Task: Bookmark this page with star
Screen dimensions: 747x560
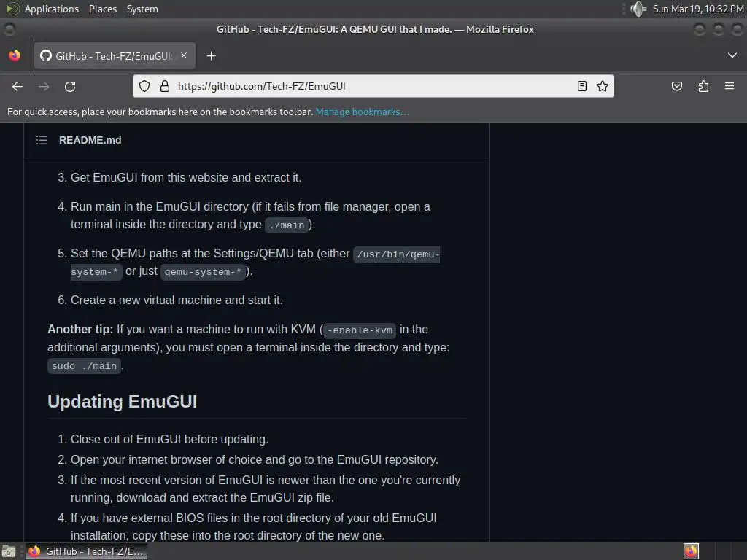Action: click(602, 86)
